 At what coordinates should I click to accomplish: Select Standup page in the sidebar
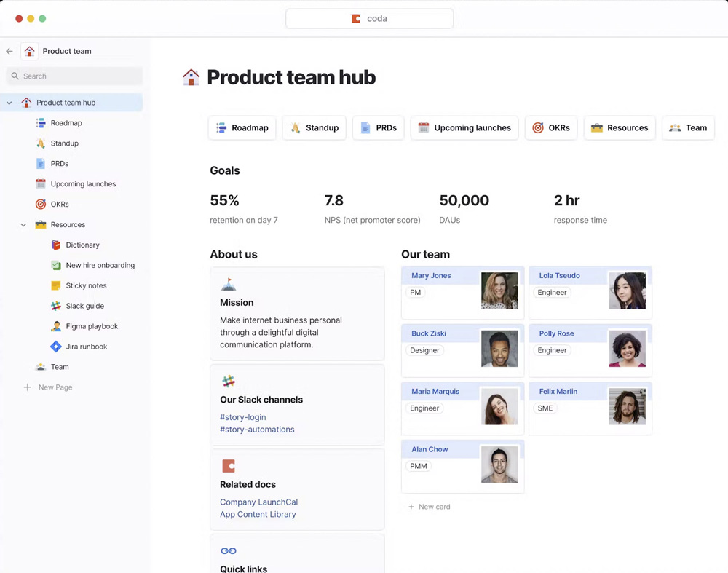(x=64, y=143)
